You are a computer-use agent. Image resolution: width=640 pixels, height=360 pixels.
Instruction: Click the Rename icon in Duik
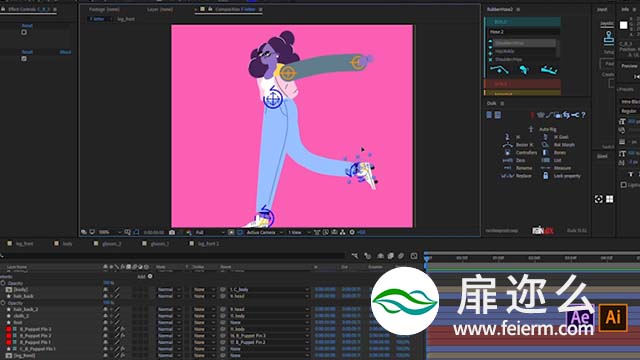507,168
